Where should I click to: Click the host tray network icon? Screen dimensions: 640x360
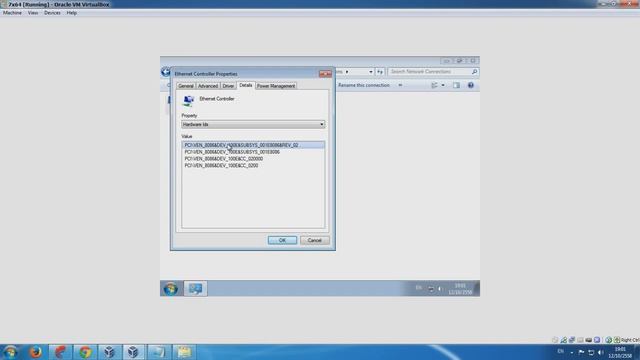tap(591, 352)
